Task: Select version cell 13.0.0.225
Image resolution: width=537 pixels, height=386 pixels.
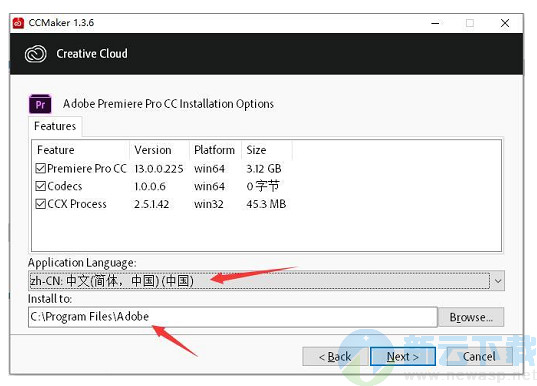Action: [x=159, y=169]
